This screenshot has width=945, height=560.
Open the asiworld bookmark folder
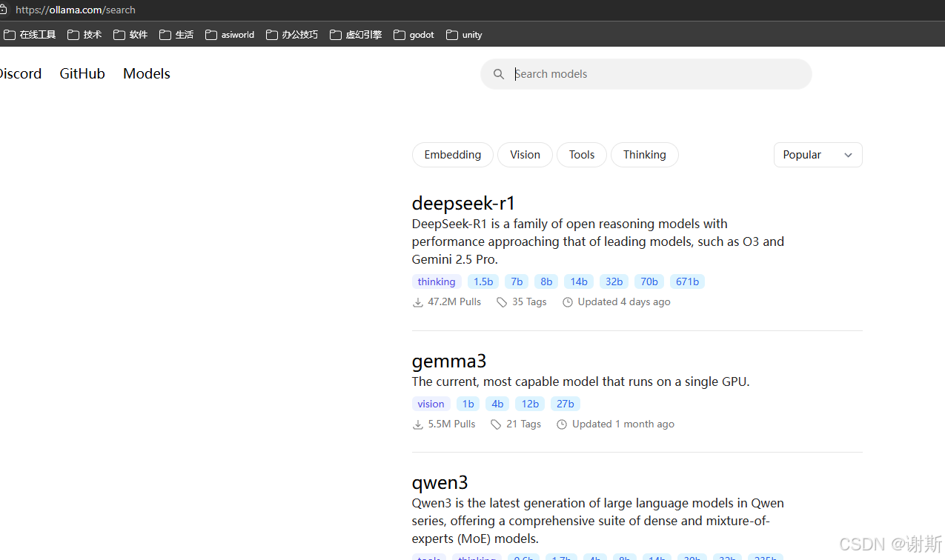(x=230, y=35)
